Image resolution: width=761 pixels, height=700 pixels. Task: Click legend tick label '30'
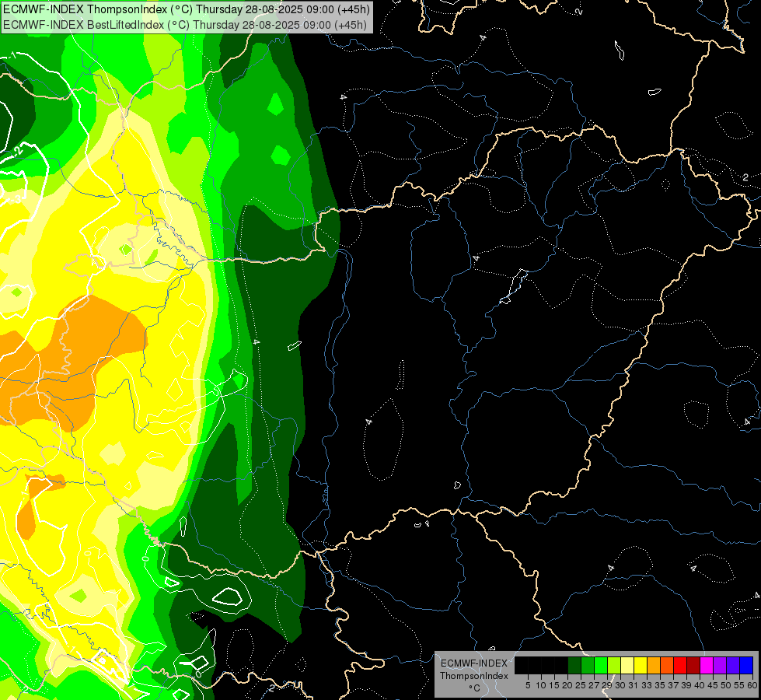pos(620,685)
